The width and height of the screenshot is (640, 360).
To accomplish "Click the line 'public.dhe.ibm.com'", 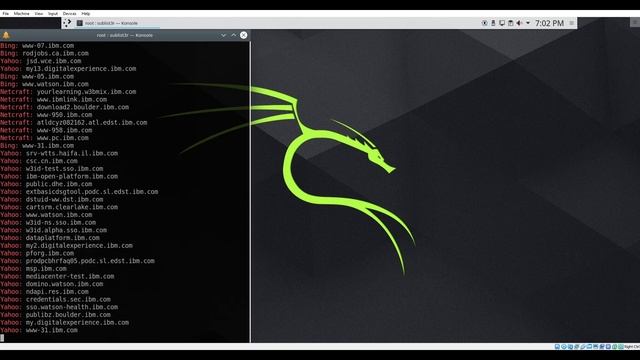I will (46, 184).
